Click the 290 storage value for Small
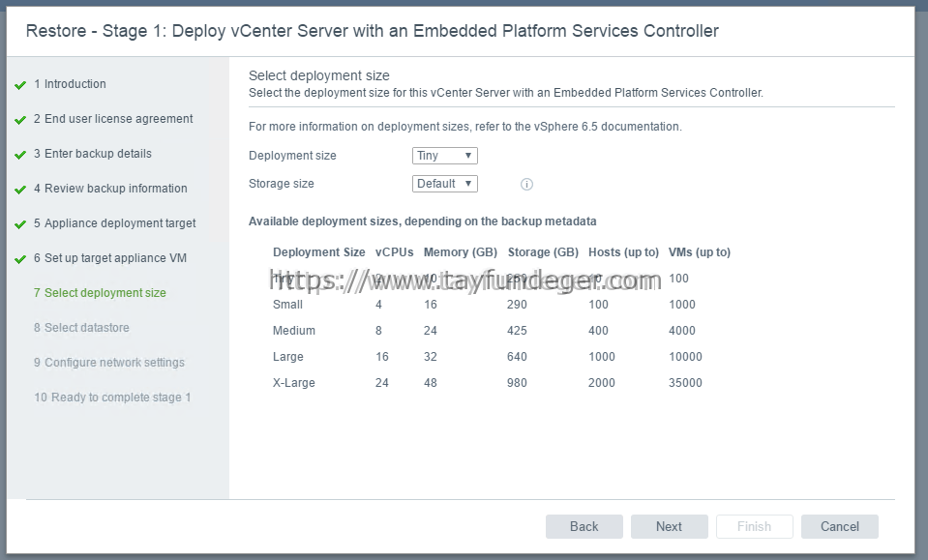The width and height of the screenshot is (928, 560). click(517, 305)
